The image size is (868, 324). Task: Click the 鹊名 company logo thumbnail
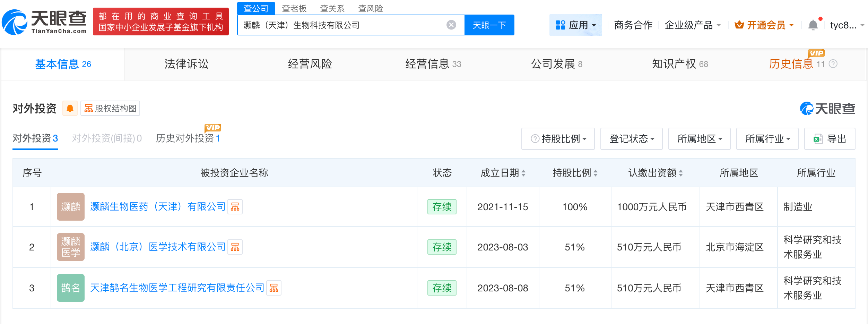click(71, 288)
